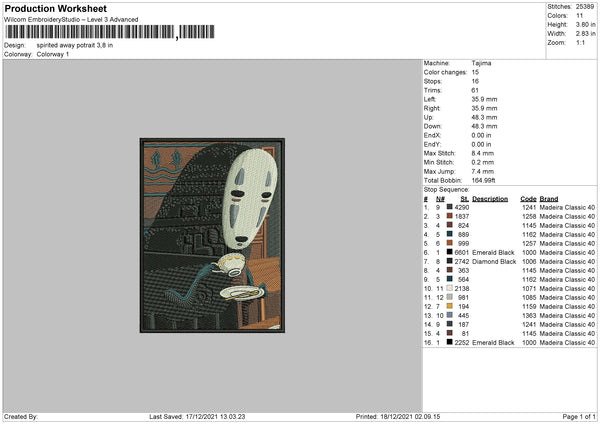Select the Colorway 1 value
Screen dimensions: 600x424
pyautogui.click(x=53, y=54)
